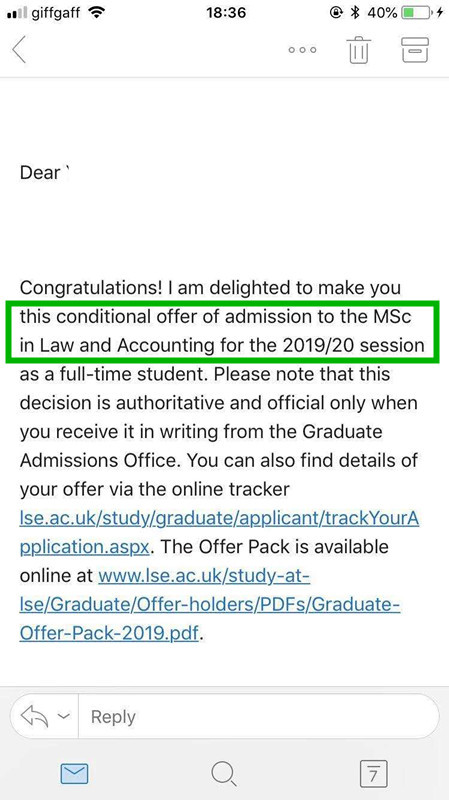449x800 pixels.
Task: Open the Search tab
Action: coord(223,774)
